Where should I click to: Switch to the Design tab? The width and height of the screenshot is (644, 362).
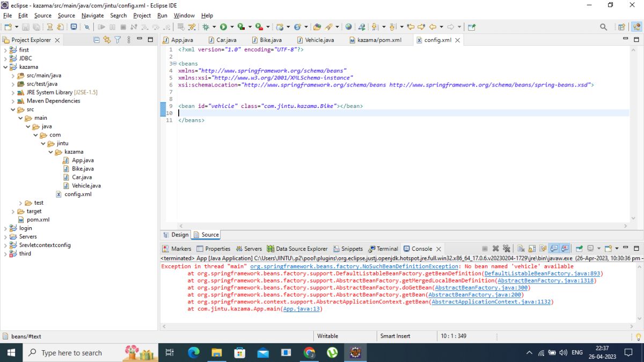176,235
